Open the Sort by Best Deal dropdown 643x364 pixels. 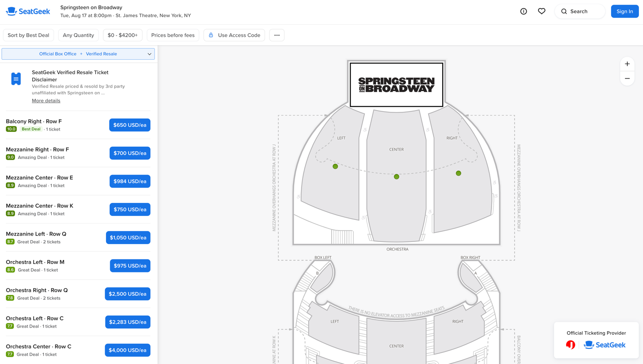pos(28,35)
